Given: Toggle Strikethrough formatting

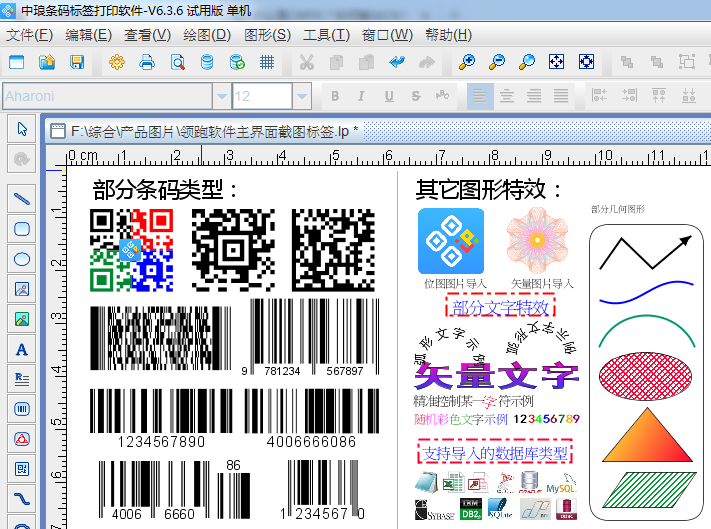Looking at the screenshot, I should tap(416, 96).
